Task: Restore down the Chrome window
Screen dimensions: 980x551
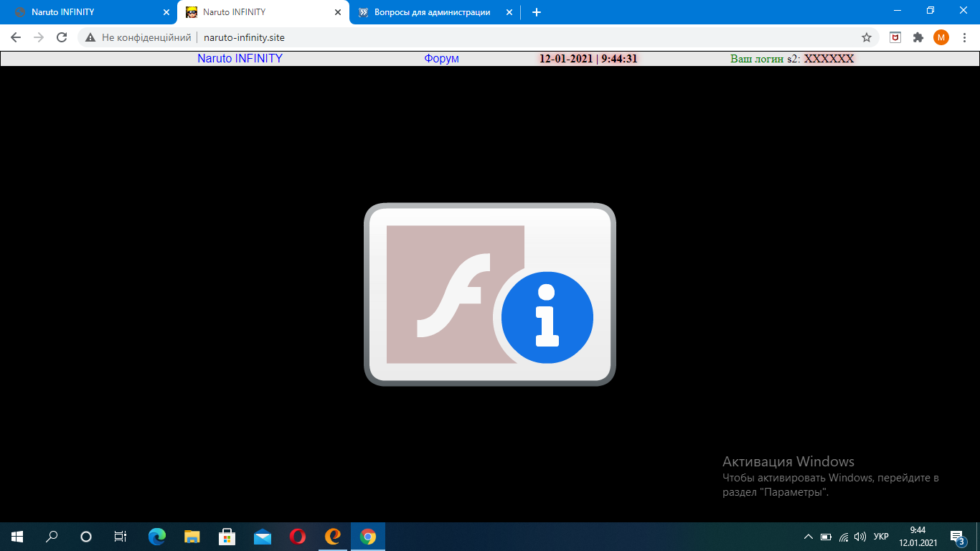Action: [930, 10]
